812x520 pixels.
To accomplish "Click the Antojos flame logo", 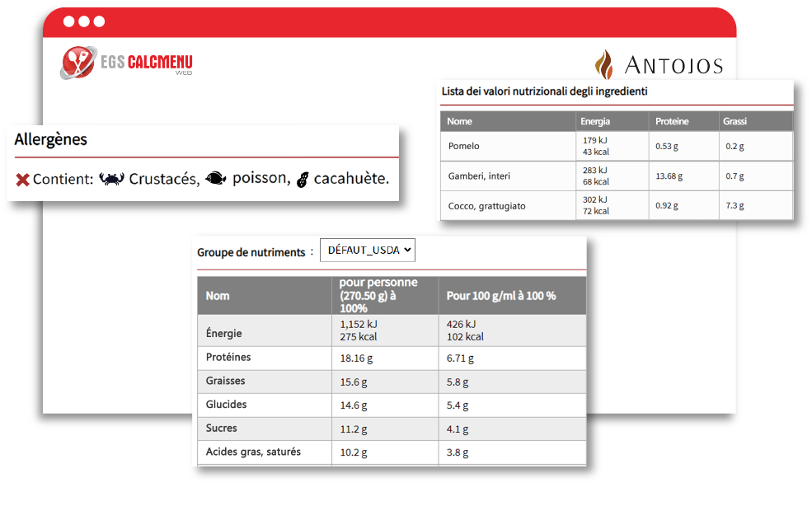I will tap(603, 64).
